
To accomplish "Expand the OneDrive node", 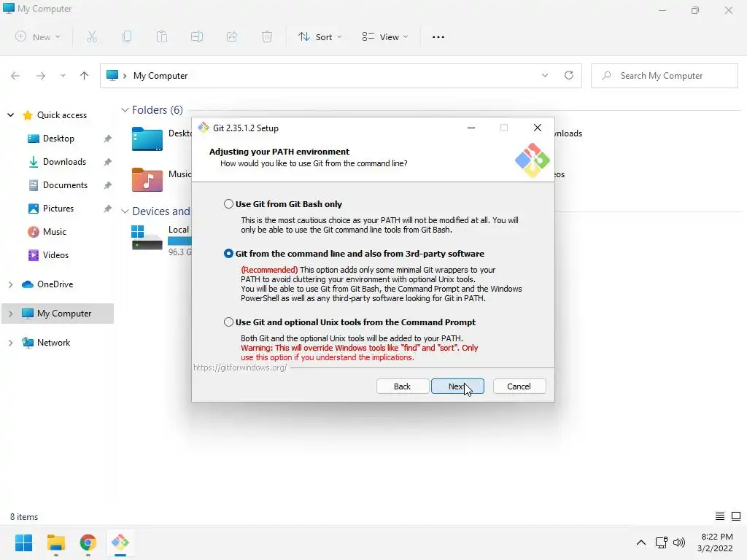I will 10,284.
